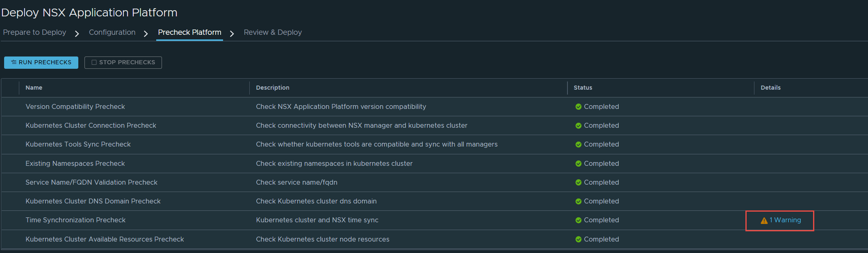Click 'Check existing namespaces in kubernetes cluster' description
This screenshot has height=253, width=868.
[x=334, y=163]
